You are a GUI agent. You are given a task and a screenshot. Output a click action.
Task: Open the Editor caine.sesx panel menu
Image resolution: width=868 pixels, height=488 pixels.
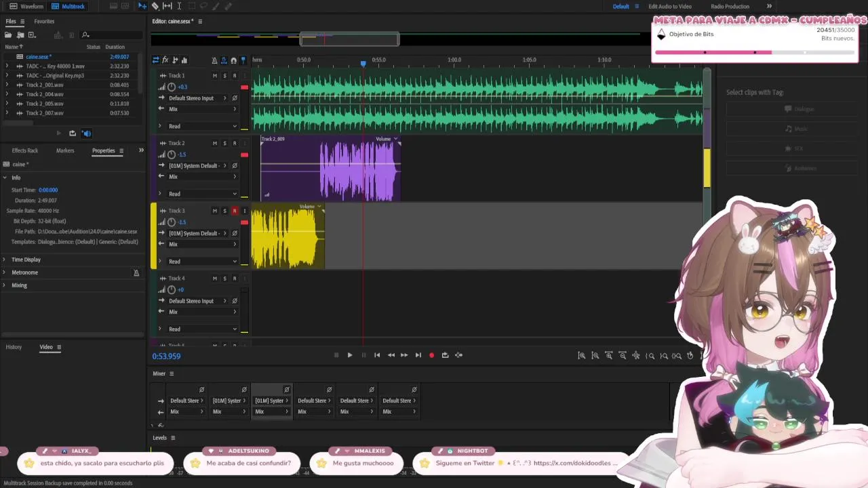pyautogui.click(x=200, y=21)
